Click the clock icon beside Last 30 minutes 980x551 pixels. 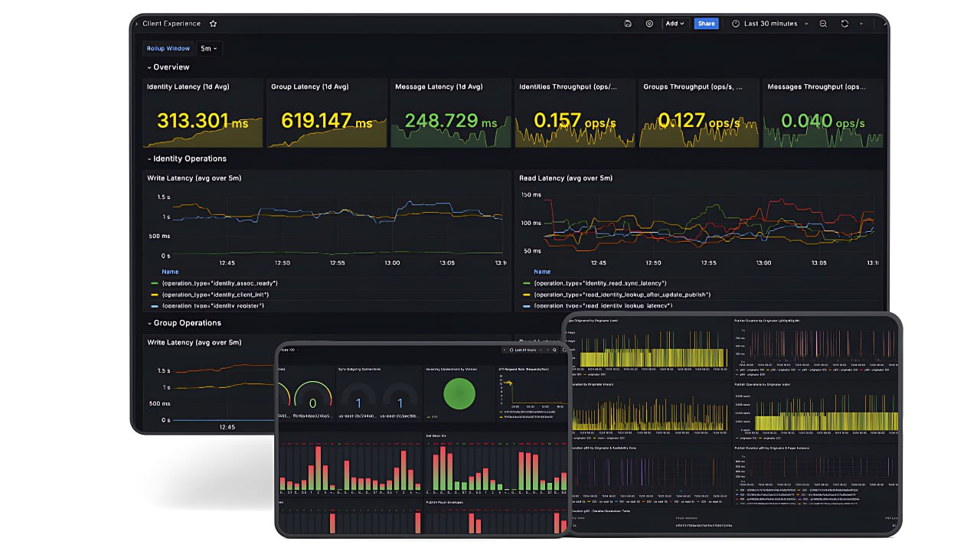[736, 24]
